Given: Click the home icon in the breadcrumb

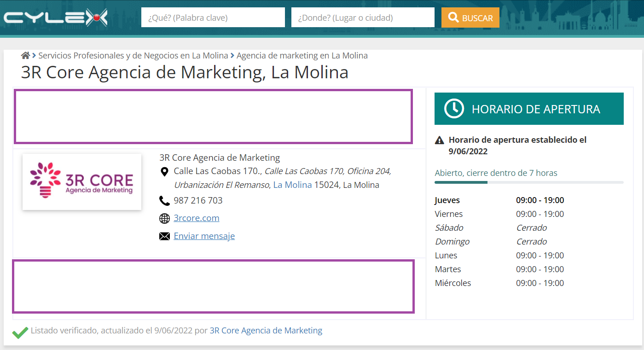Looking at the screenshot, I should pos(25,56).
